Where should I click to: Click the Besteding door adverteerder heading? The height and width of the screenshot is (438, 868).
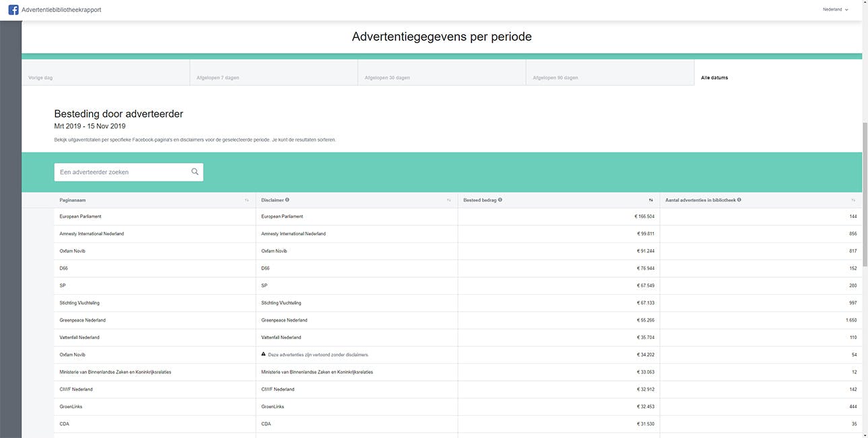coord(119,114)
